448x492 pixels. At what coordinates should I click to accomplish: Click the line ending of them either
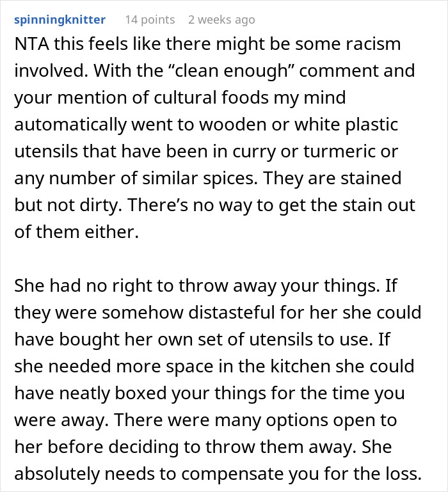point(76,232)
